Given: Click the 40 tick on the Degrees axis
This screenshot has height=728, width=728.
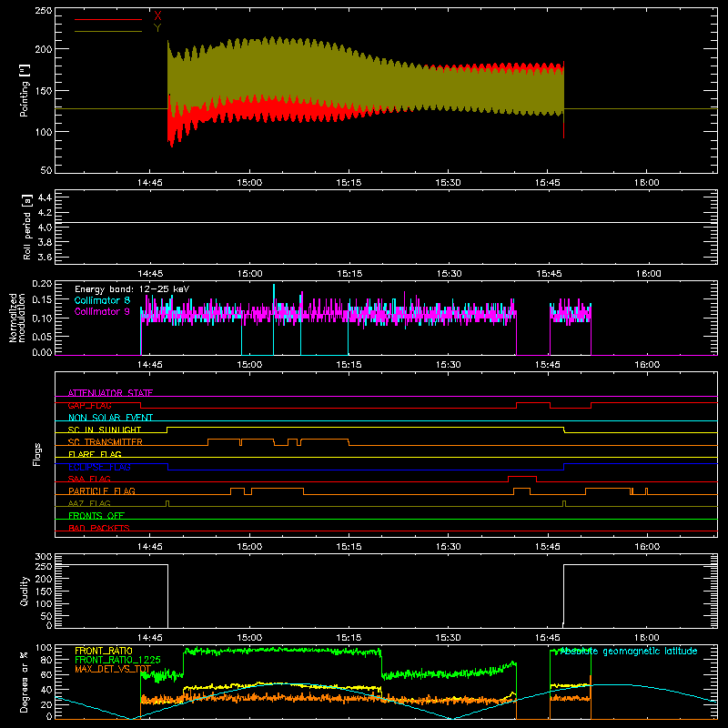Looking at the screenshot, I should click(x=46, y=690).
